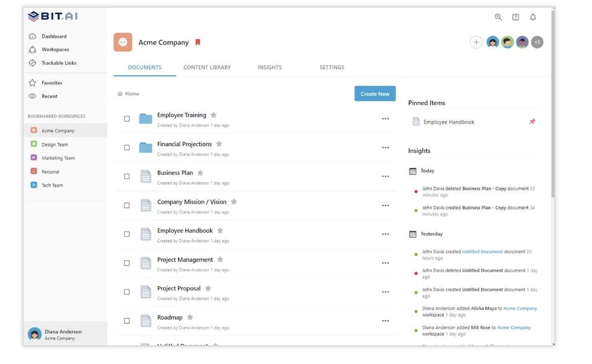The image size is (592, 364).
Task: Show the +3 additional members
Action: tap(537, 42)
